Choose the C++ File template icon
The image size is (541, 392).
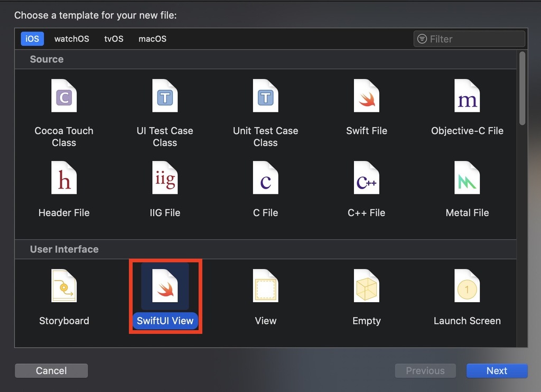(x=367, y=178)
